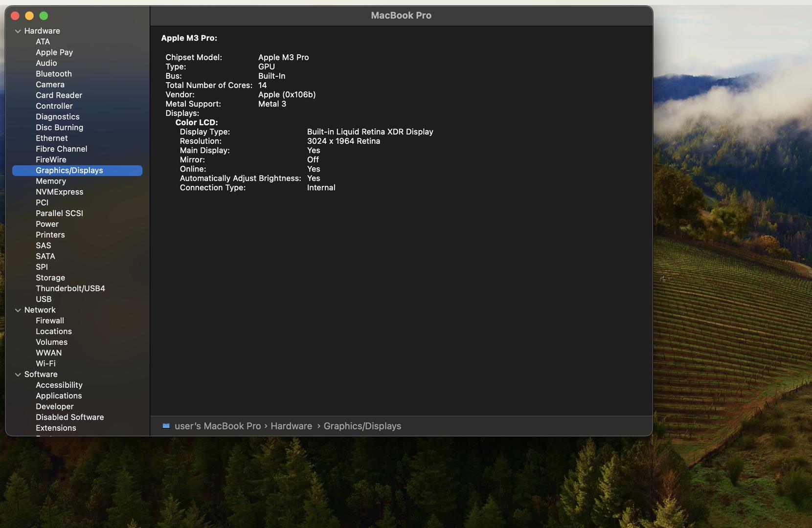
Task: Select Developer under Software
Action: (54, 407)
